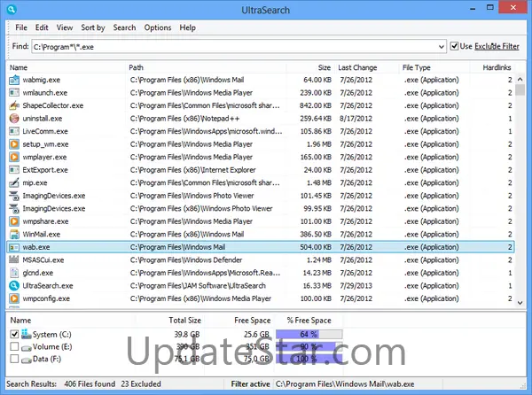This screenshot has height=395, width=532.
Task: Open the Edit menu
Action: click(42, 27)
